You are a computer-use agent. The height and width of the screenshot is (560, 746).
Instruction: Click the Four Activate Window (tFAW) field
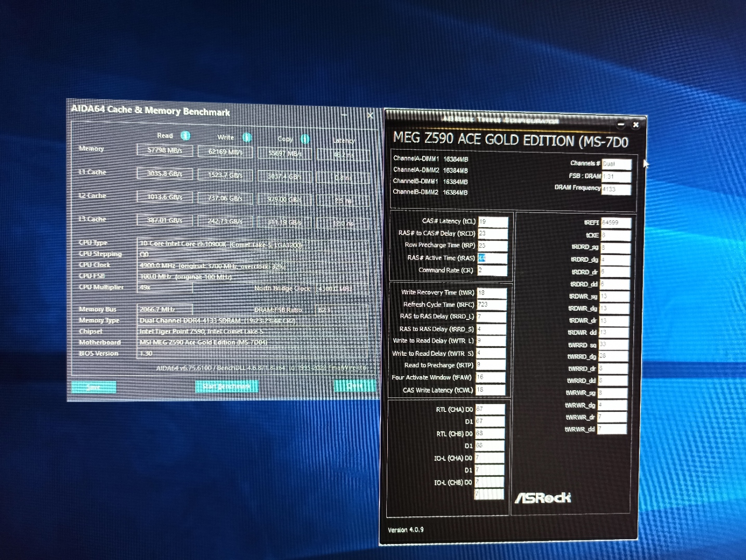(491, 378)
